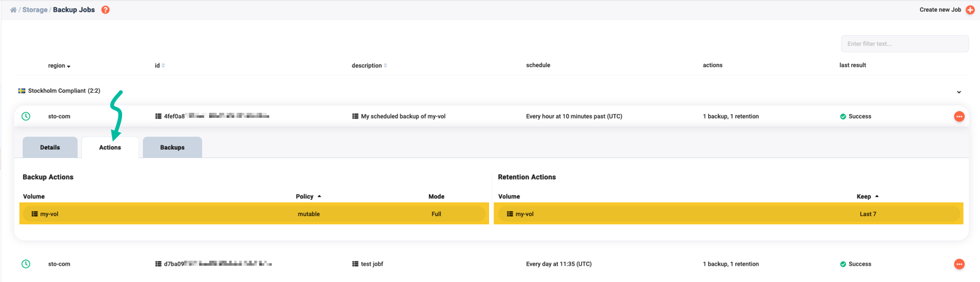Click the Success text for test jobf
The width and height of the screenshot is (980, 282).
click(x=860, y=264)
